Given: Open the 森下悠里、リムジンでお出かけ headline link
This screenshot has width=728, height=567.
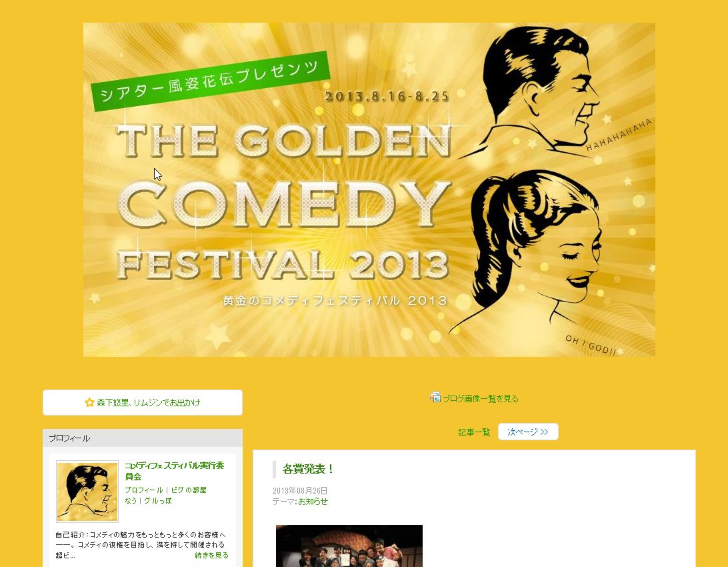Looking at the screenshot, I should (x=149, y=403).
